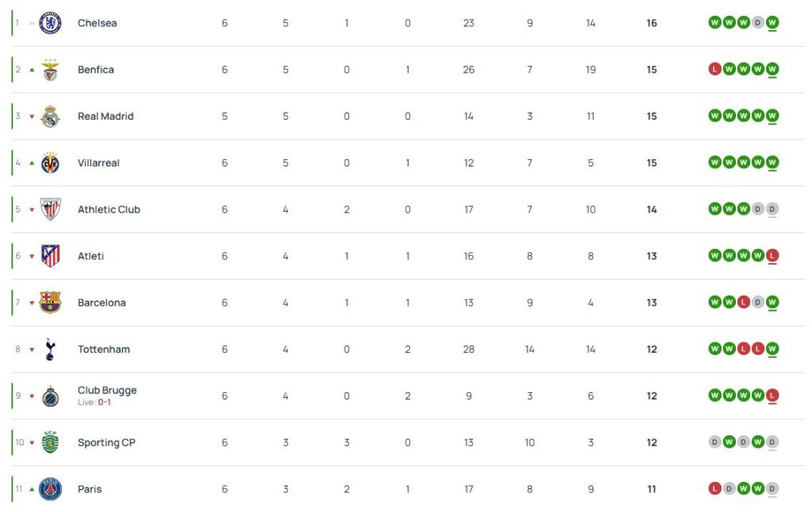
Task: Click the Sporting CP crest
Action: pos(50,442)
